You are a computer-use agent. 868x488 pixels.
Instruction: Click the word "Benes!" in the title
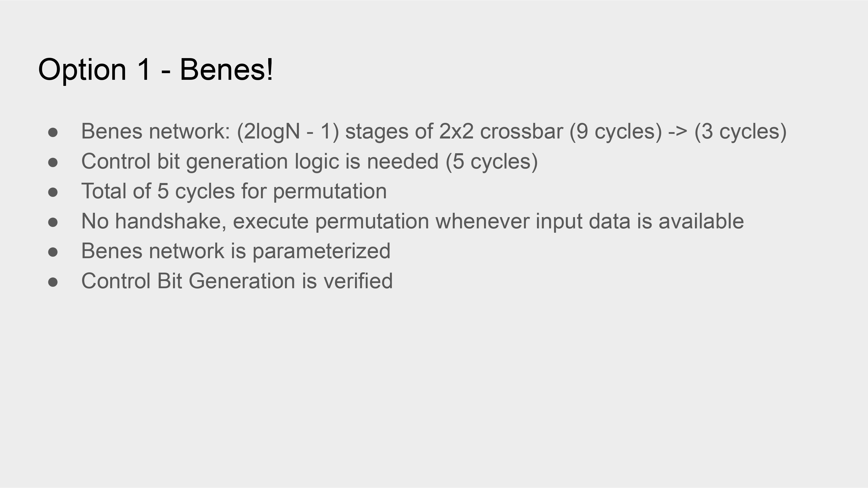[227, 70]
